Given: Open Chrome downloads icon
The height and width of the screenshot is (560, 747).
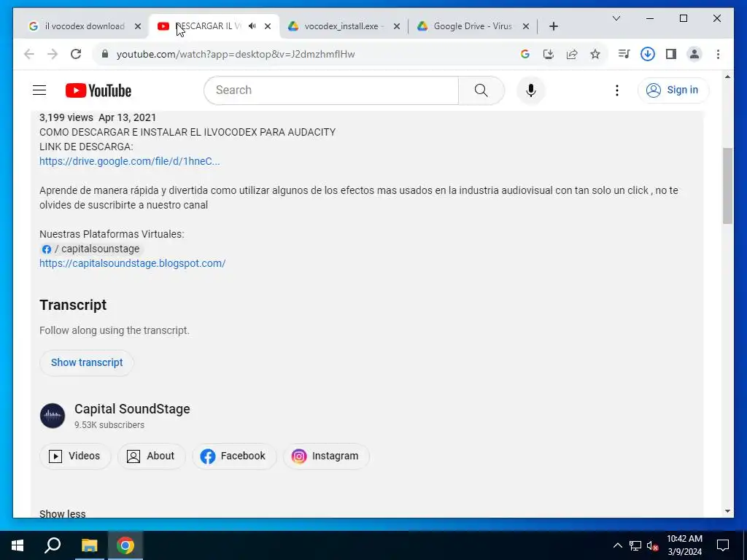Looking at the screenshot, I should 648,54.
